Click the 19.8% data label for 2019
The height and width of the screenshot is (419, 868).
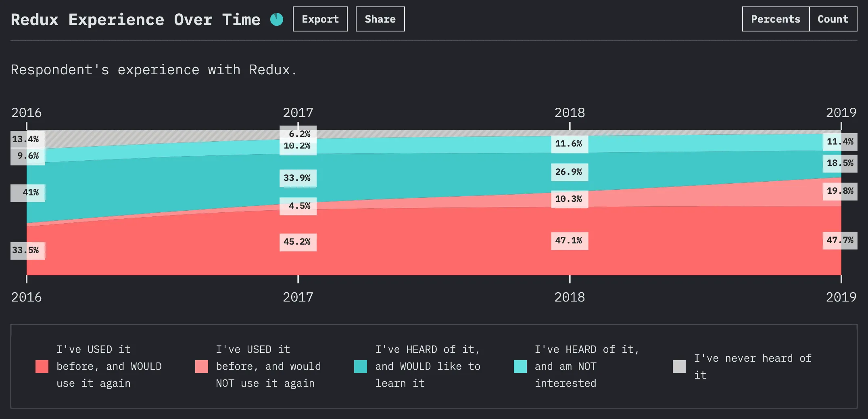coord(840,191)
